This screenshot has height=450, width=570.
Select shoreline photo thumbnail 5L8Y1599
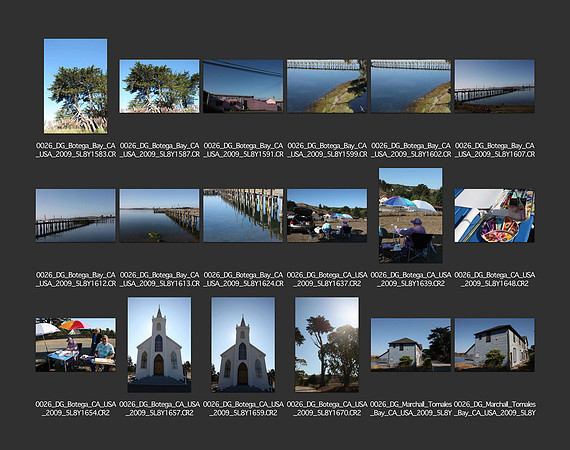pos(327,87)
